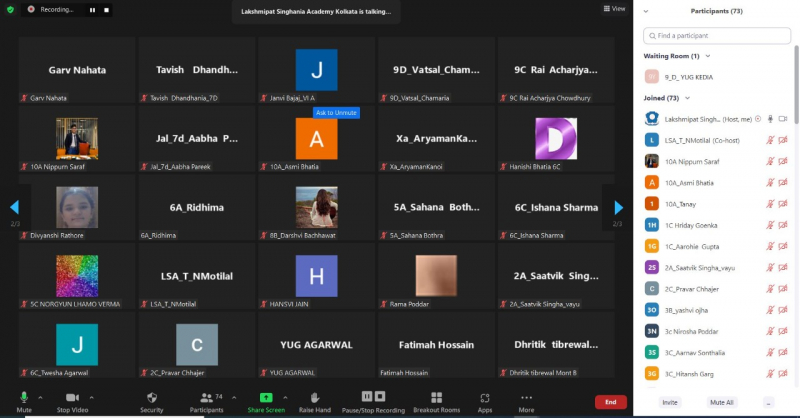The image size is (800, 418).
Task: Collapse the Waiting Room section
Action: 708,56
